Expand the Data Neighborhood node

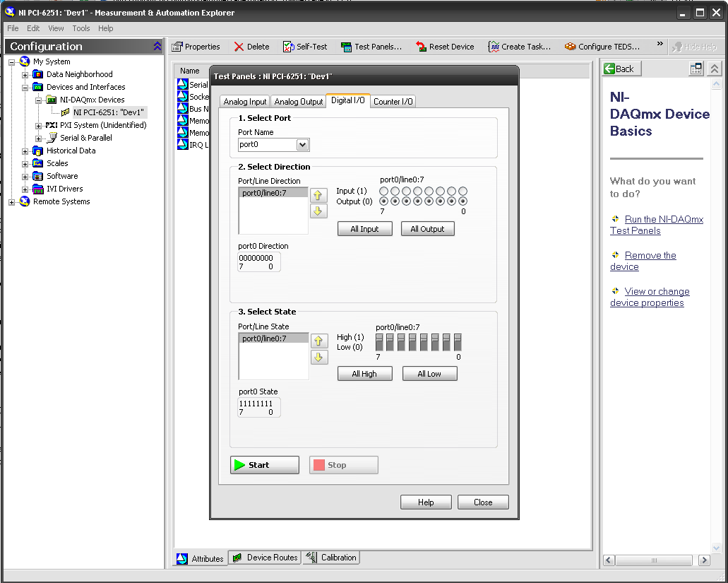pos(25,74)
